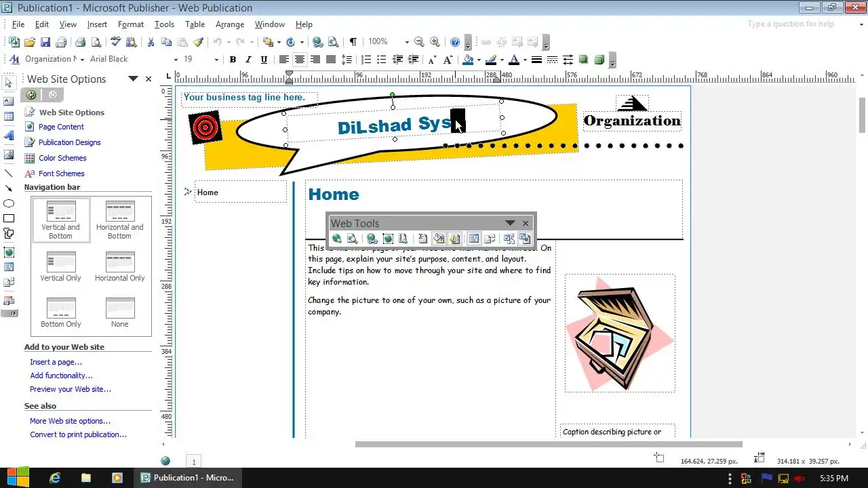Toggle Italic formatting

[248, 60]
